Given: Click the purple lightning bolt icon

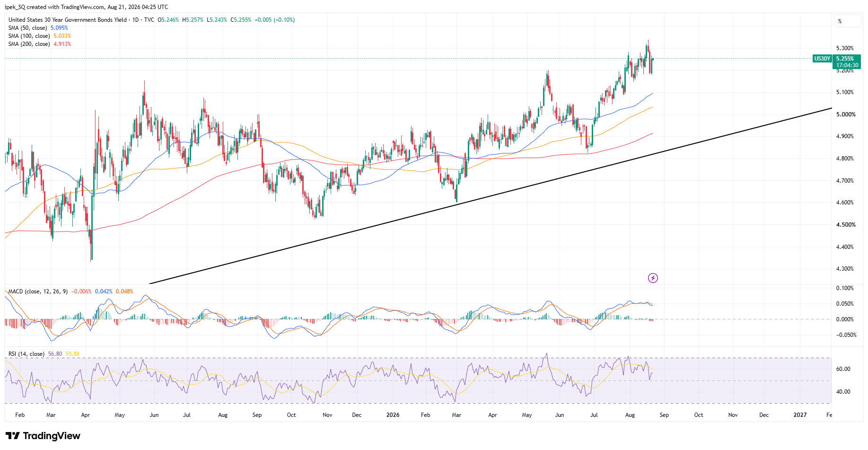Looking at the screenshot, I should point(653,278).
